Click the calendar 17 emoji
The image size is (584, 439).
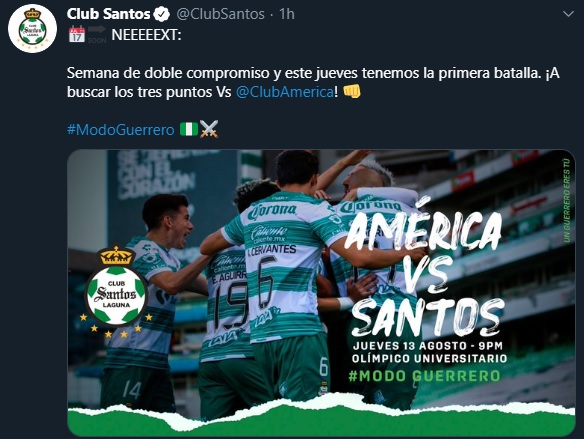tap(77, 35)
